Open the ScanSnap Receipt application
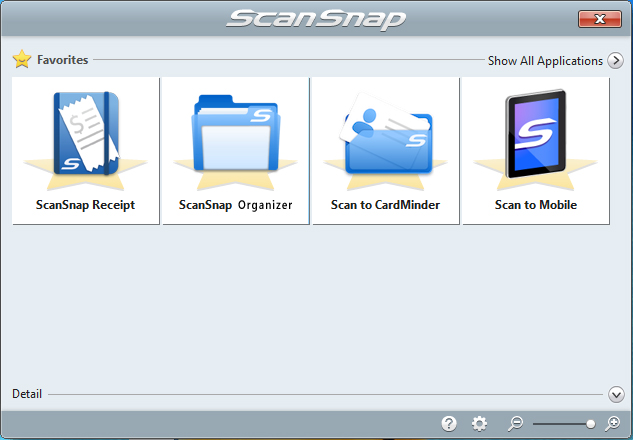The height and width of the screenshot is (440, 633). click(x=86, y=151)
